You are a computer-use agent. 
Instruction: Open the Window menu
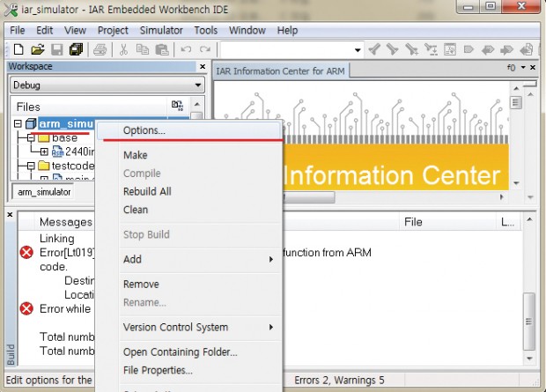(x=247, y=30)
